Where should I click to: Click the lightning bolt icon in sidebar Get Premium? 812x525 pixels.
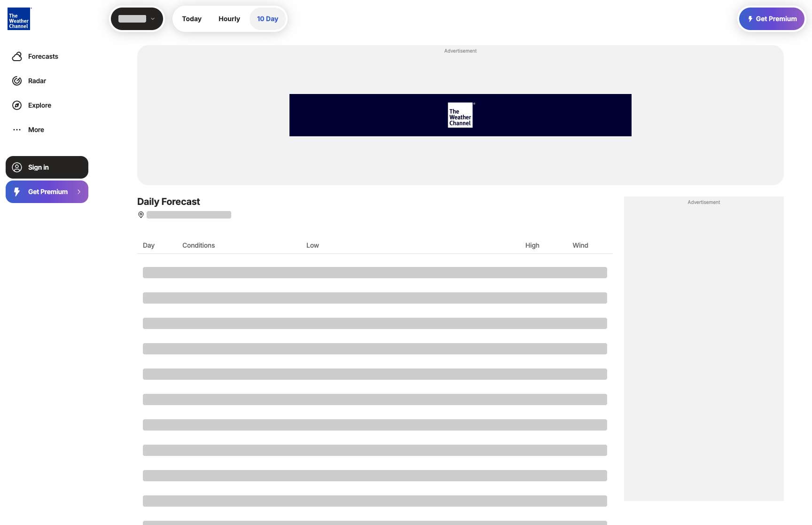tap(17, 192)
